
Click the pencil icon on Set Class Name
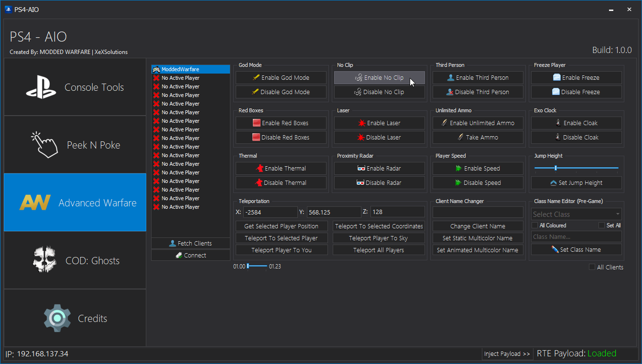coord(555,249)
